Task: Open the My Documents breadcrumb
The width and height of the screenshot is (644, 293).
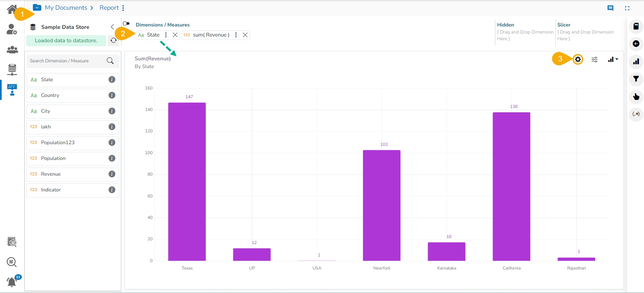Action: click(x=66, y=8)
